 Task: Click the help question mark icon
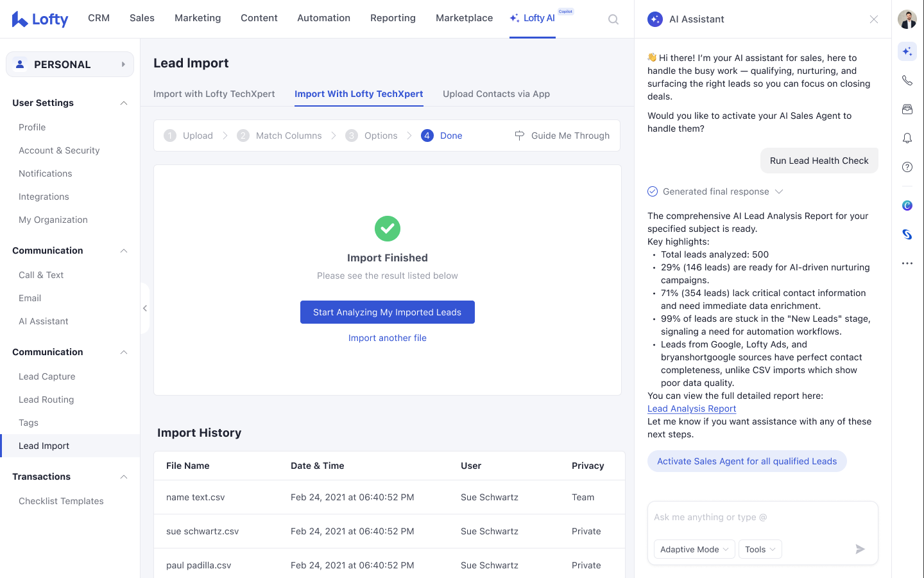click(x=907, y=167)
